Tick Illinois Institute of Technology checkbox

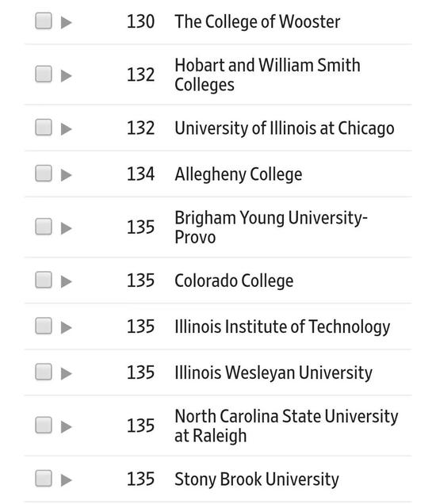coord(44,326)
